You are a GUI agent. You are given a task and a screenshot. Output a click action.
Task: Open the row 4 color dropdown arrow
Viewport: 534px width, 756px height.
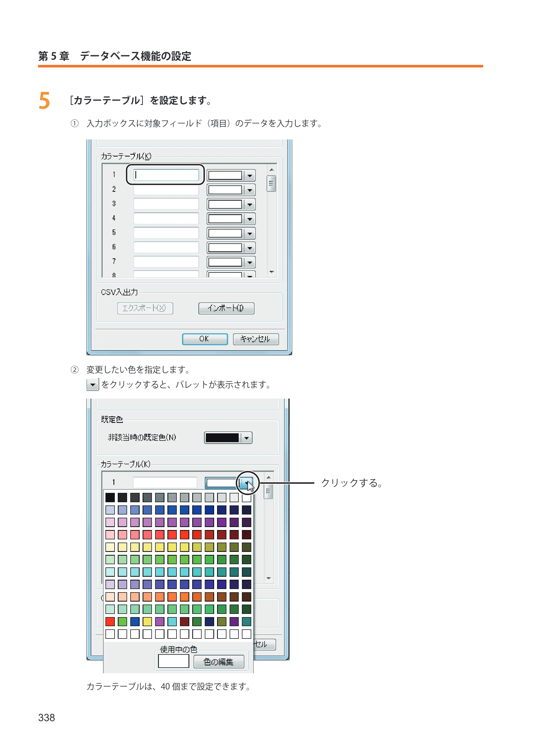pos(250,219)
